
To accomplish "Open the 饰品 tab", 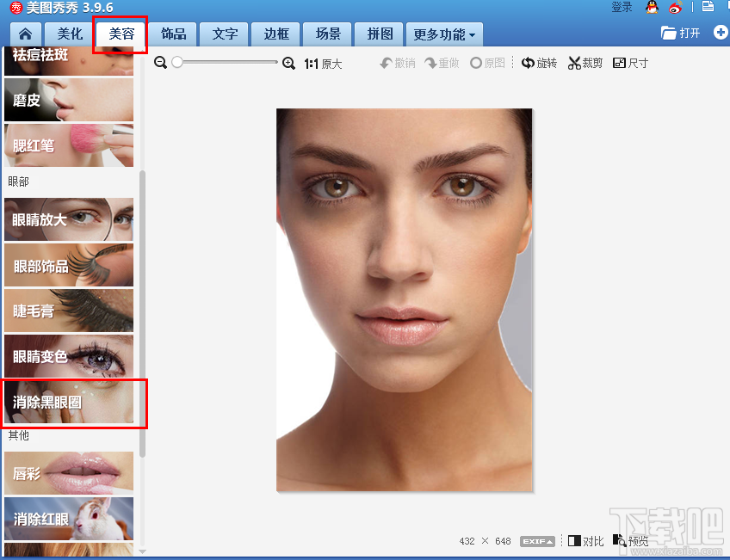I will (173, 34).
